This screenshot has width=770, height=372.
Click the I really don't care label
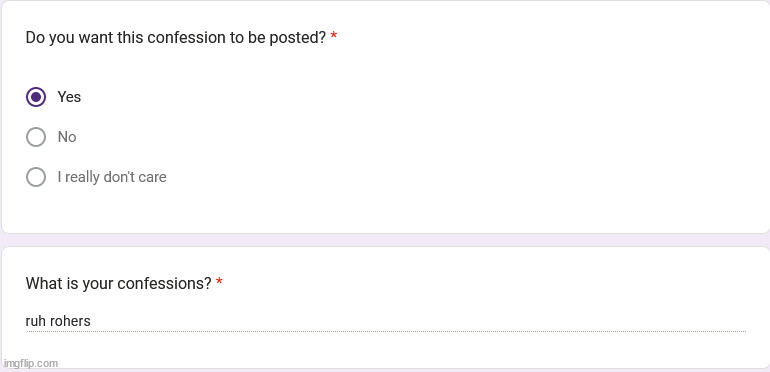click(112, 177)
